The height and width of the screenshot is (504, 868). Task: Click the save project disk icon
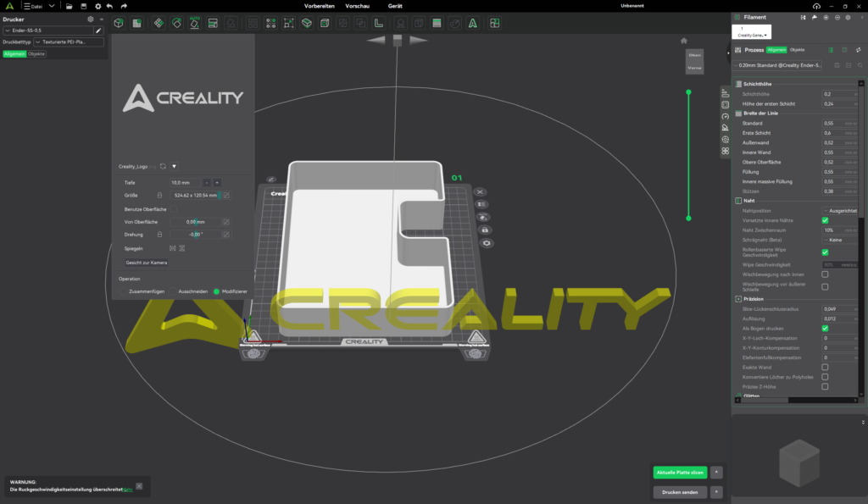click(x=84, y=6)
